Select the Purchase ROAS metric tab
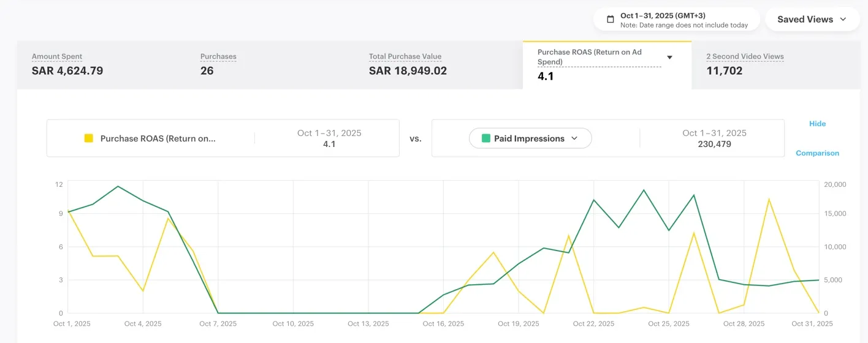This screenshot has height=343, width=868. click(x=607, y=65)
